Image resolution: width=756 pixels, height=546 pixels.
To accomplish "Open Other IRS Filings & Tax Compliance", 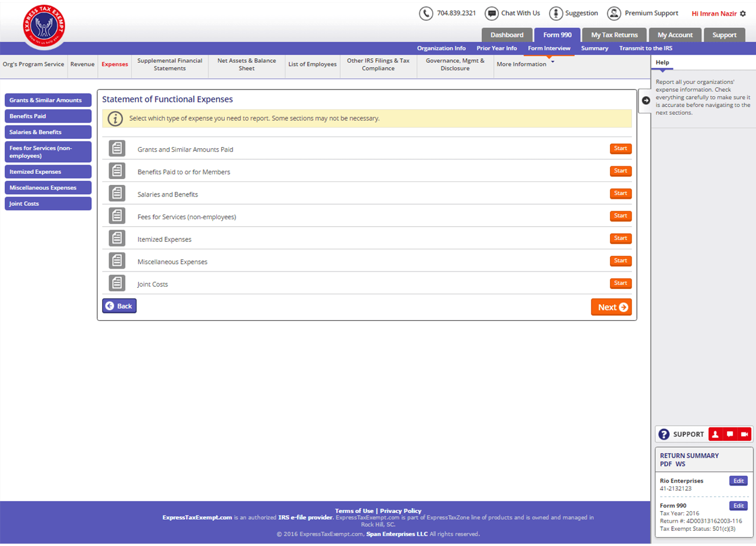I will (x=378, y=65).
